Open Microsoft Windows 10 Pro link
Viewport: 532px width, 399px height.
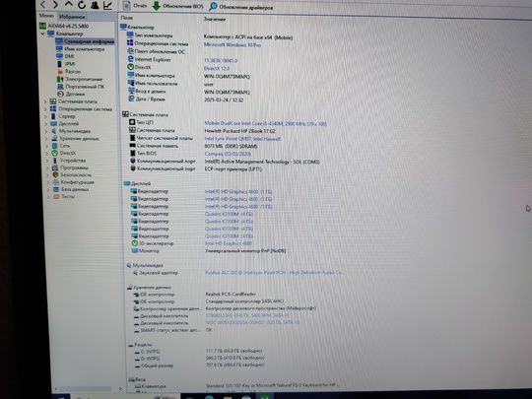click(x=233, y=44)
